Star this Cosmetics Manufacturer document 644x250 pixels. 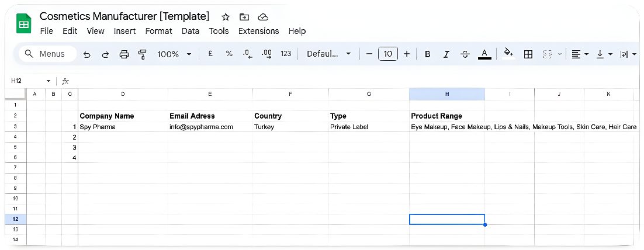tap(226, 17)
